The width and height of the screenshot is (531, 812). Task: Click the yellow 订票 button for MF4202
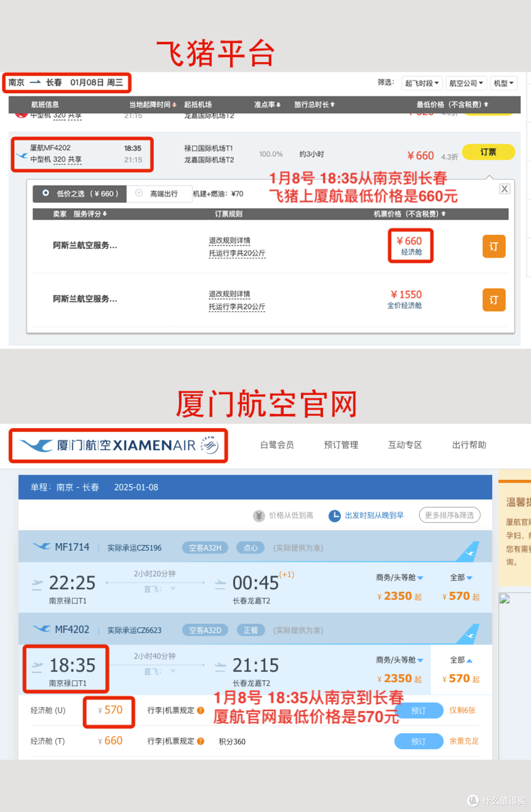(x=488, y=152)
